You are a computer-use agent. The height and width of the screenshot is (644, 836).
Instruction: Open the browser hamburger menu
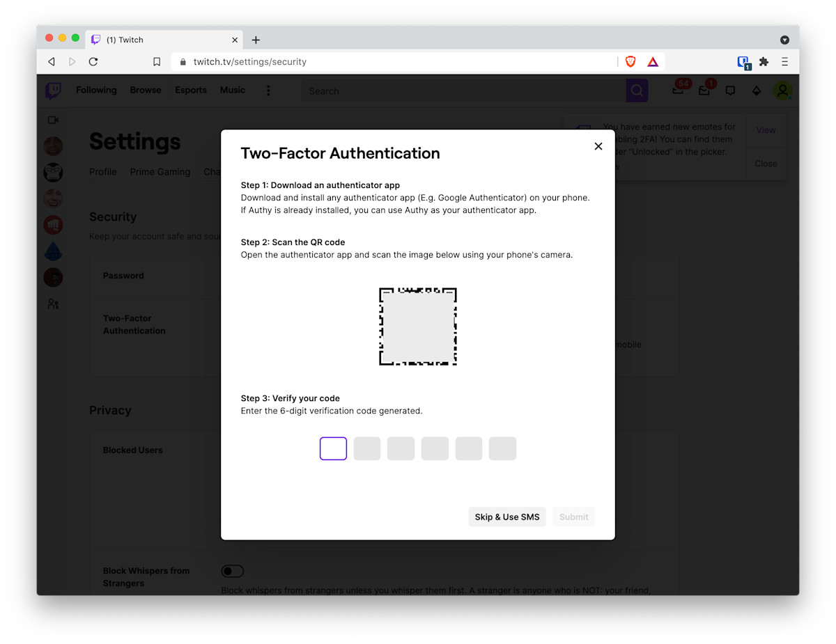coord(784,62)
